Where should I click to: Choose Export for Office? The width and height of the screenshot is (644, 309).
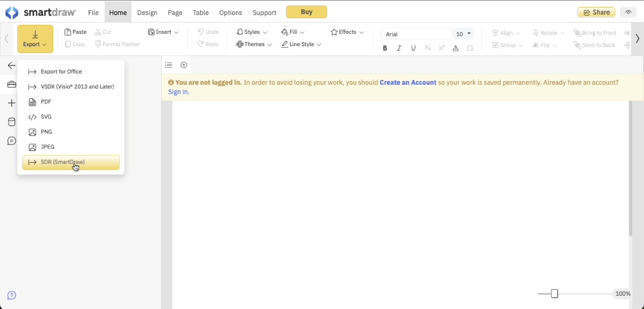(x=71, y=71)
